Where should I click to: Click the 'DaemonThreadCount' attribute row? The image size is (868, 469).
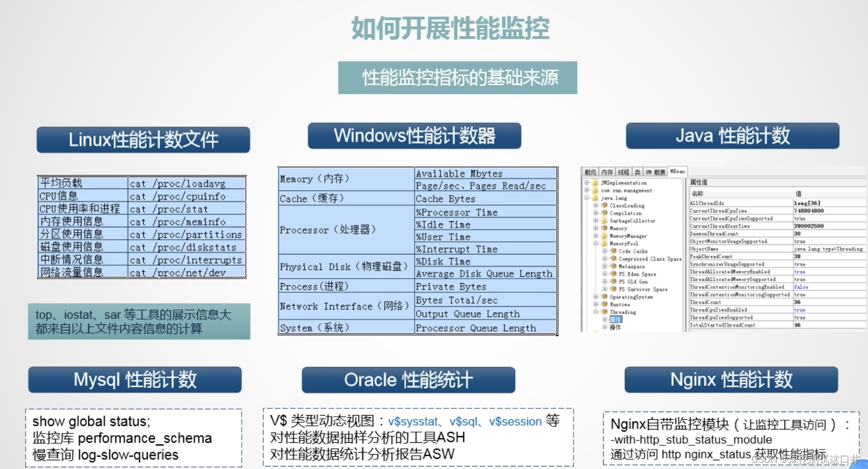pyautogui.click(x=777, y=233)
